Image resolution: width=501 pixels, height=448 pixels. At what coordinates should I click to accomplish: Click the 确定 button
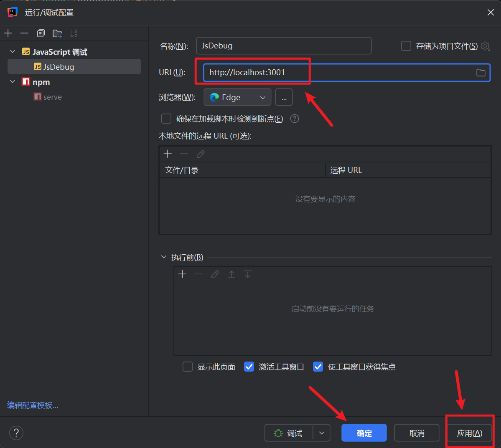tap(364, 433)
